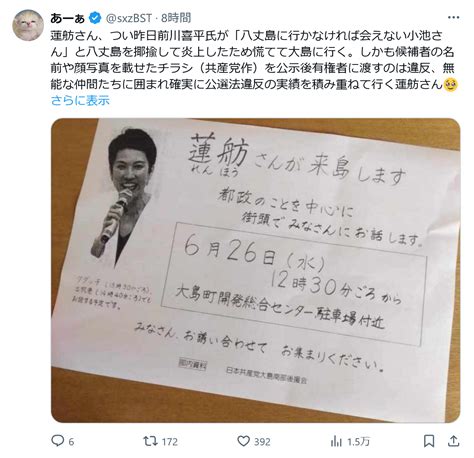Open the three-dot more options menu

click(x=453, y=18)
